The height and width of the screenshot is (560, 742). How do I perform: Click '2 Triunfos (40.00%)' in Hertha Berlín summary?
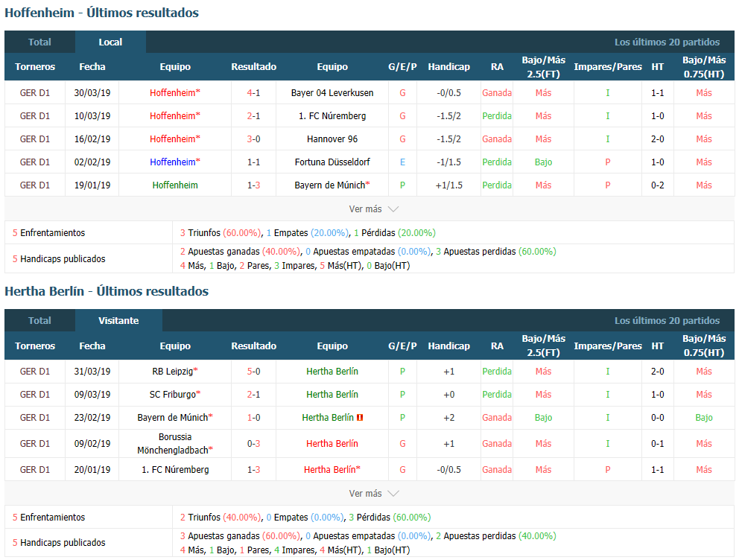click(x=220, y=518)
